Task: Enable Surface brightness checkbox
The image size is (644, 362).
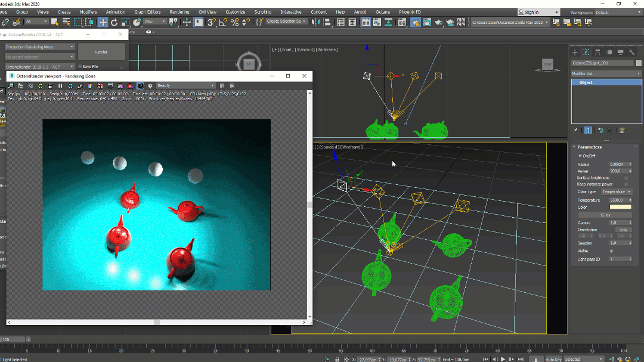Action: coord(626,178)
